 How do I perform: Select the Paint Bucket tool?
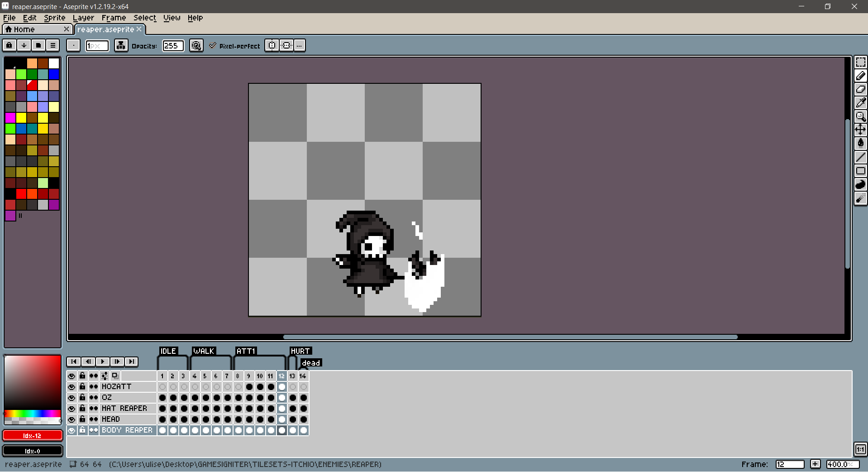(x=861, y=143)
